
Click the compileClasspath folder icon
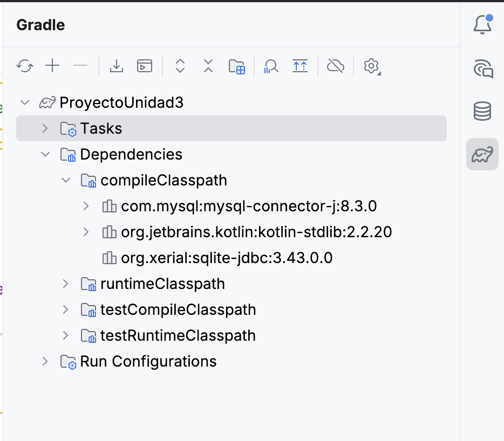point(88,181)
